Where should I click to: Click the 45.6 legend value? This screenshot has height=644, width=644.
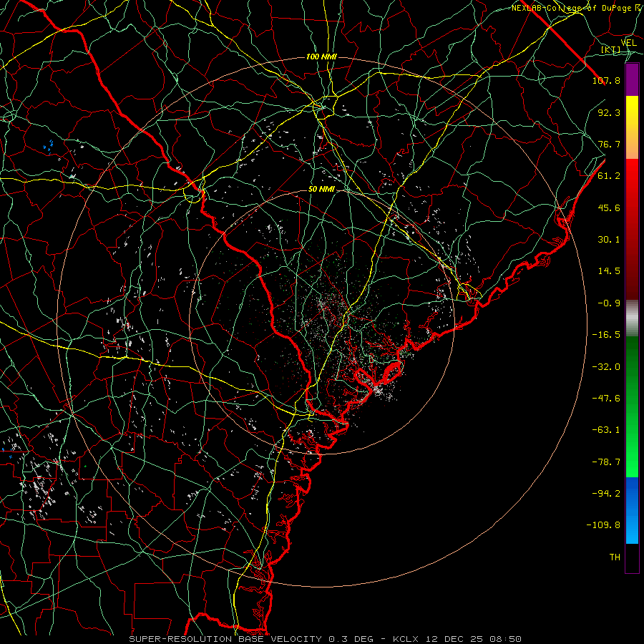609,208
